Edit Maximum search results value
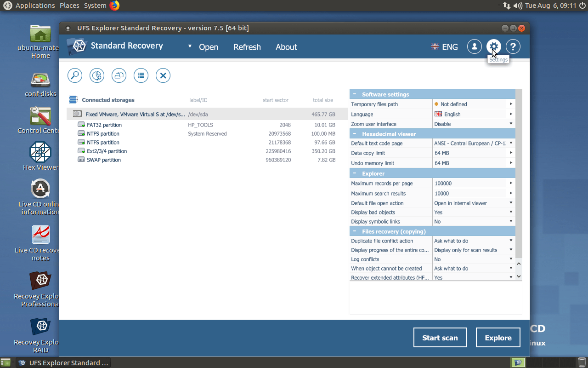This screenshot has height=368, width=588. coord(474,193)
